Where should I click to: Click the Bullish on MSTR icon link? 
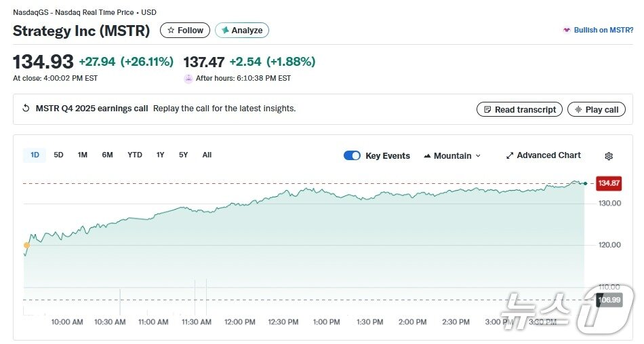coord(567,31)
